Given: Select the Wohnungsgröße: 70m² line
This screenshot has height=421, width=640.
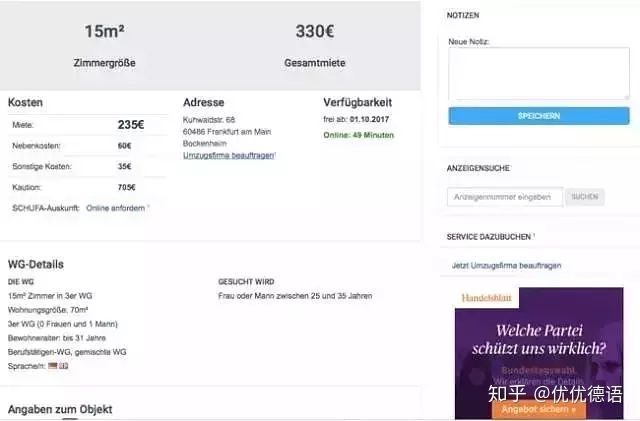Looking at the screenshot, I should pos(48,310).
